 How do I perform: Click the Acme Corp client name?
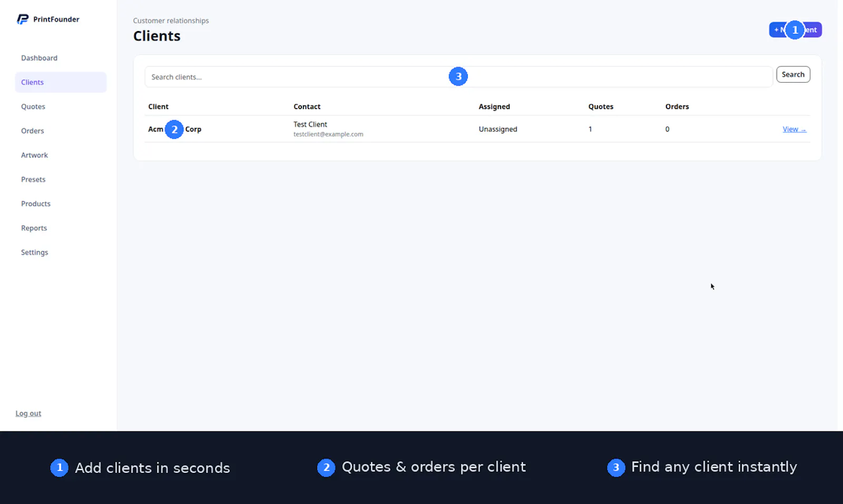(174, 129)
